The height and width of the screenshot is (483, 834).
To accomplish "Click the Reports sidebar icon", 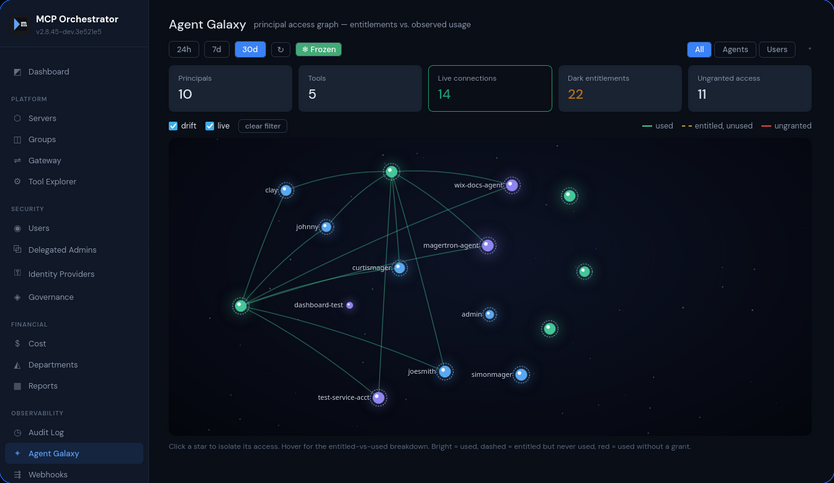I will 17,386.
